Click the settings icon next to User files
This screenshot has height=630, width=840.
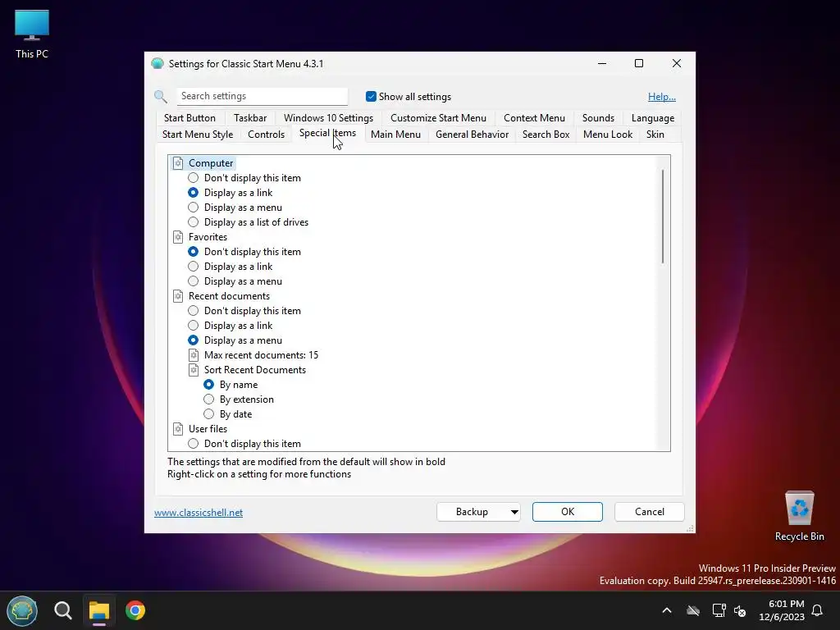178,428
